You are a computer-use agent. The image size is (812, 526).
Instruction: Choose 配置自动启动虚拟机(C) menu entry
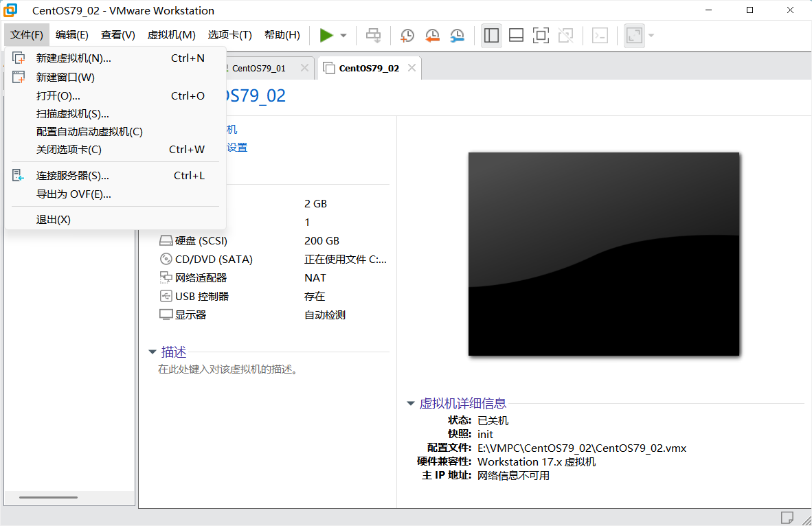(115, 132)
